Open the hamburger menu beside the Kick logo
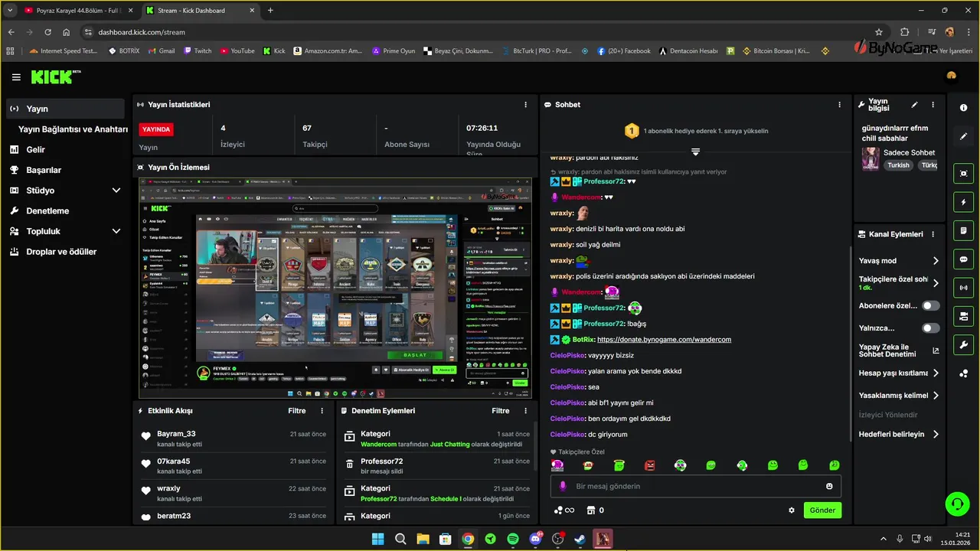Image resolution: width=980 pixels, height=551 pixels. click(x=16, y=77)
